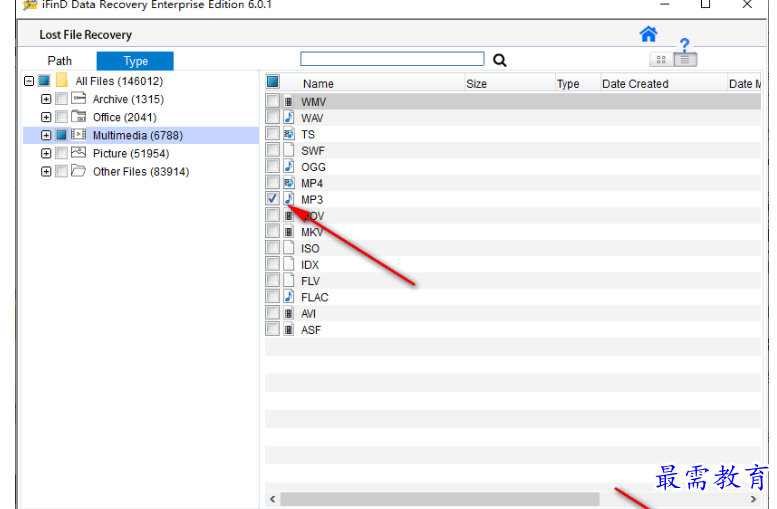Check the Archive category checkbox
The height and width of the screenshot is (509, 777).
[x=61, y=99]
